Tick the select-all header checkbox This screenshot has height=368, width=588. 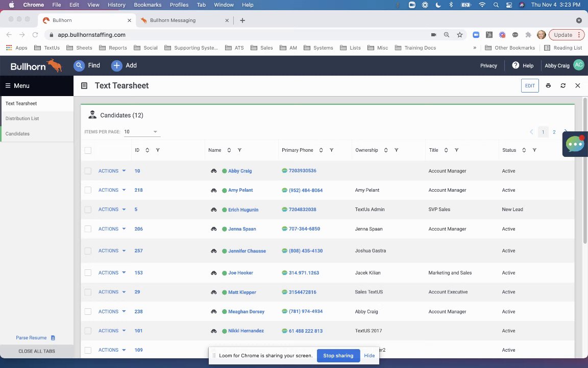[88, 151]
